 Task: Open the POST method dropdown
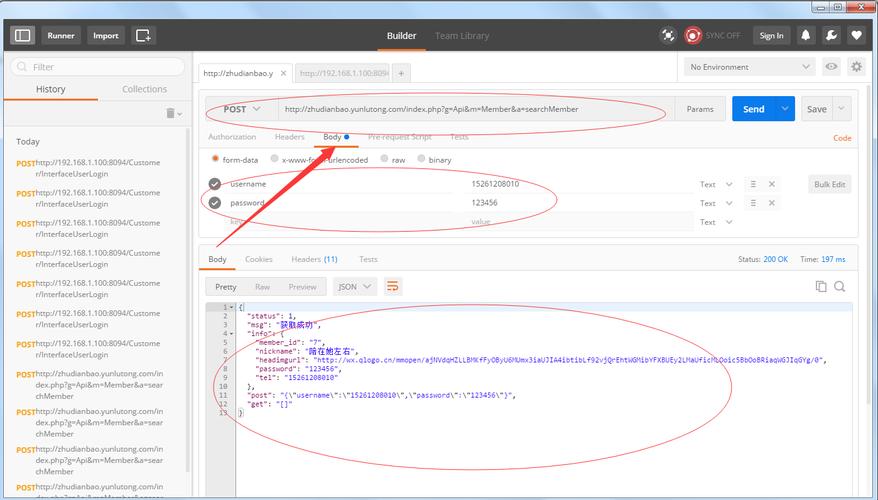[242, 109]
